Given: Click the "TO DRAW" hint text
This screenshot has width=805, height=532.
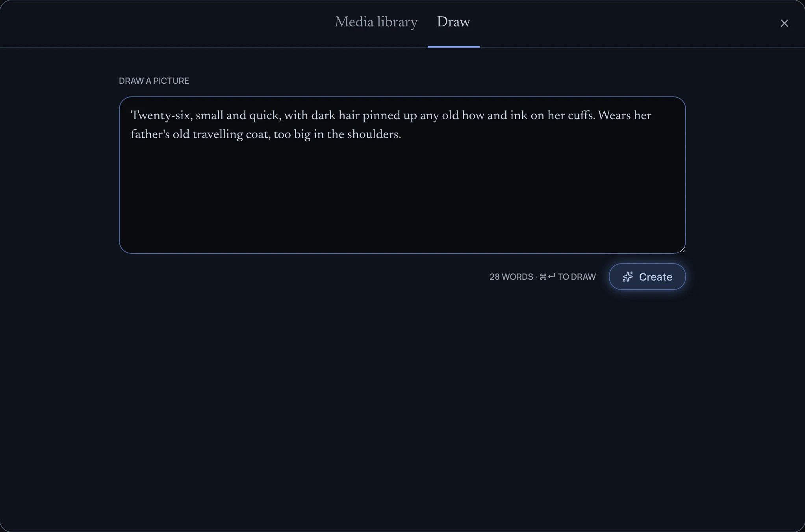Looking at the screenshot, I should pos(577,277).
